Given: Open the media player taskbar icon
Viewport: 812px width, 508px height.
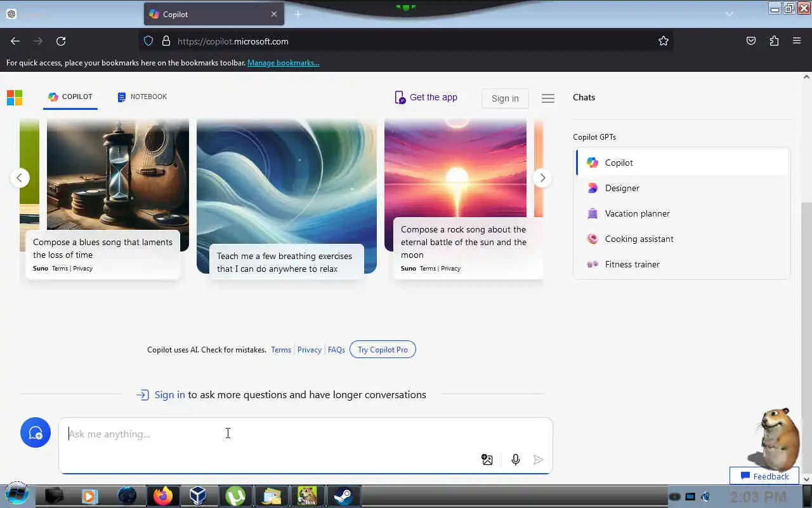Looking at the screenshot, I should point(89,496).
